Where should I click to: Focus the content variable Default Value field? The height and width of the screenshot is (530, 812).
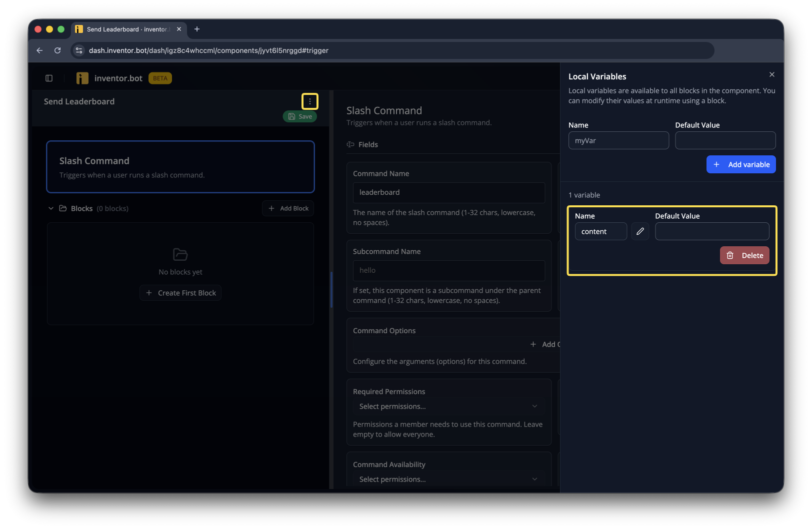pos(712,231)
